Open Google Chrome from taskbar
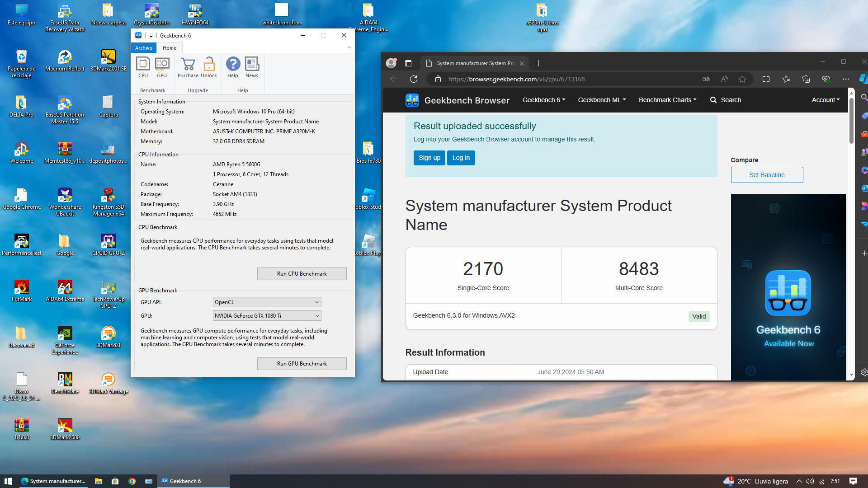The width and height of the screenshot is (868, 488). [x=132, y=481]
